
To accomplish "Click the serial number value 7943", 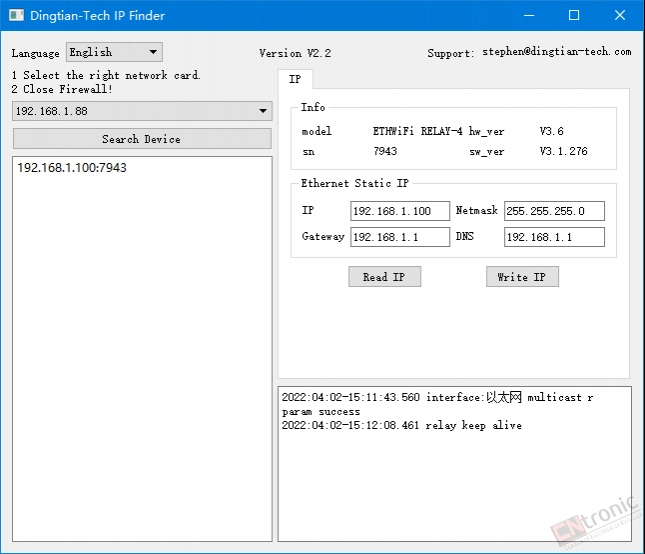I will 385,151.
